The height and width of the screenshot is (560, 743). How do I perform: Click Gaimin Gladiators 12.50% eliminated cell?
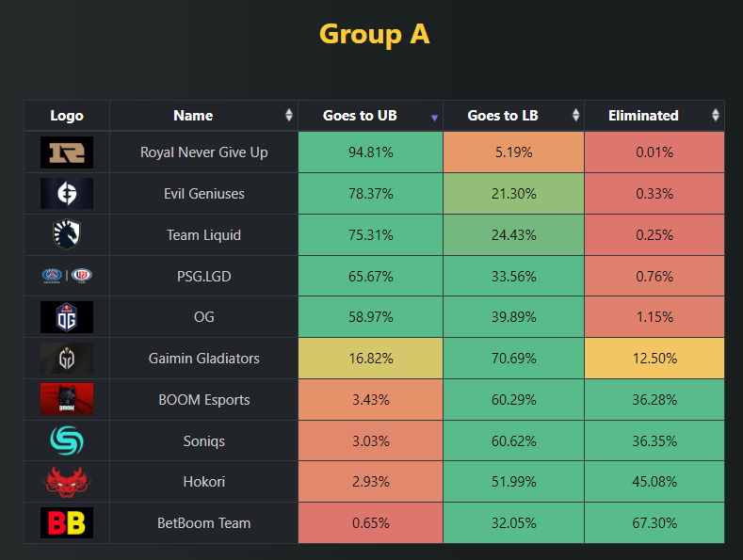point(654,359)
